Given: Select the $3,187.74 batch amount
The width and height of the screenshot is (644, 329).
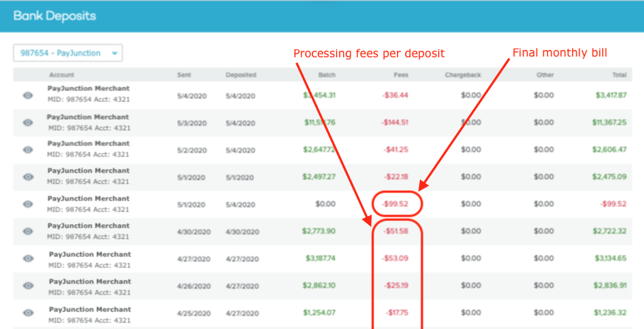Looking at the screenshot, I should click(321, 258).
